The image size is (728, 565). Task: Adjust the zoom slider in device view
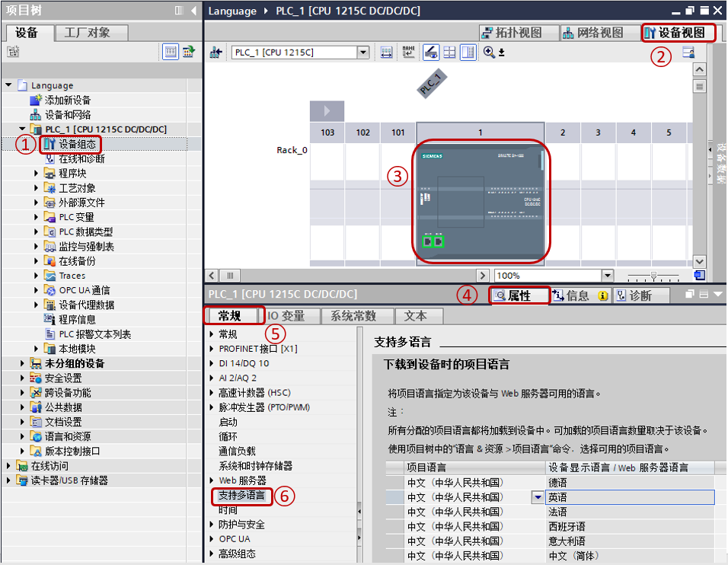click(653, 276)
